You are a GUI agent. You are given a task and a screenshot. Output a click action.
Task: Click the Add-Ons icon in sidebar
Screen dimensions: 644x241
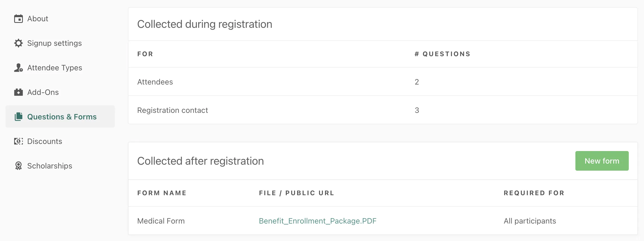click(19, 92)
